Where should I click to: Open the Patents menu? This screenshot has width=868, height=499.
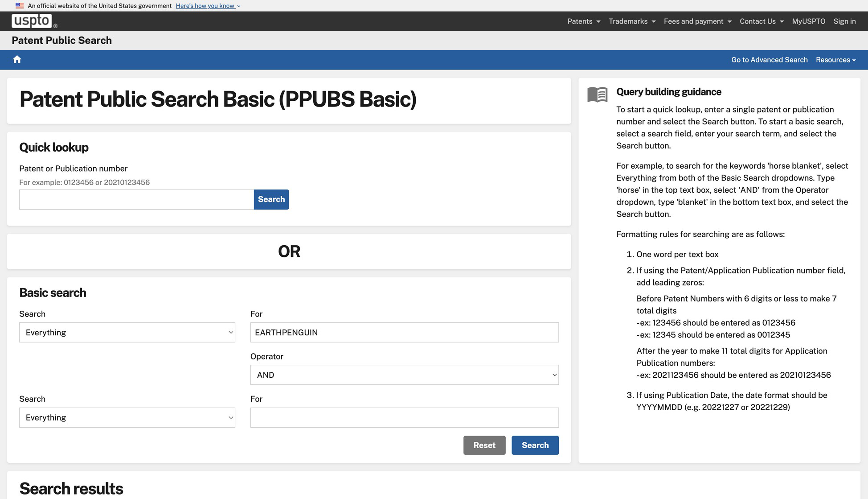pyautogui.click(x=584, y=21)
